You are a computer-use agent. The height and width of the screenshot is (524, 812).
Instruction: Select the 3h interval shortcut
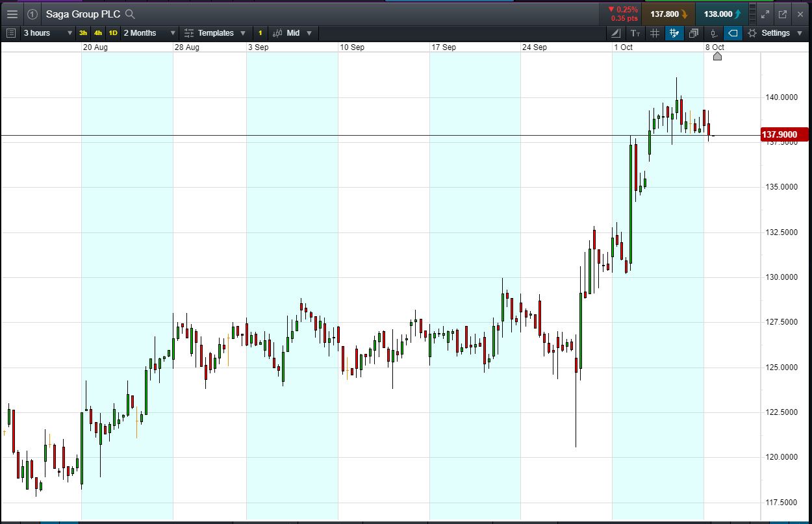point(83,32)
